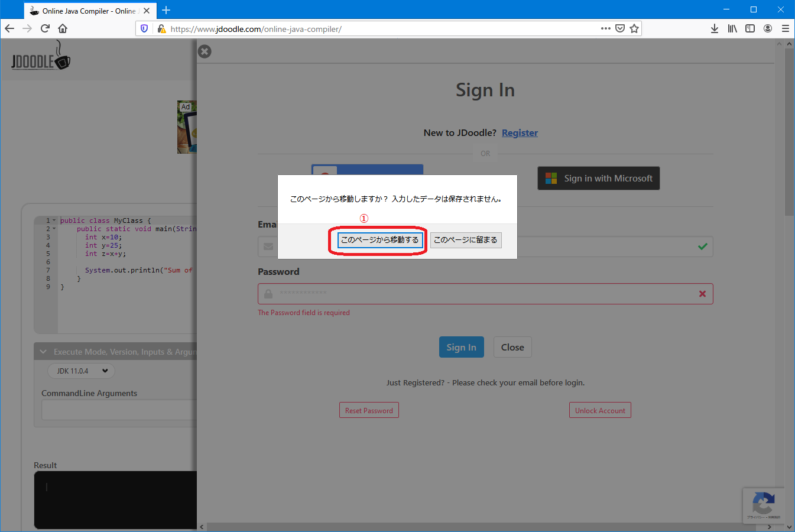Select the Online Java Compiler tab

89,11
